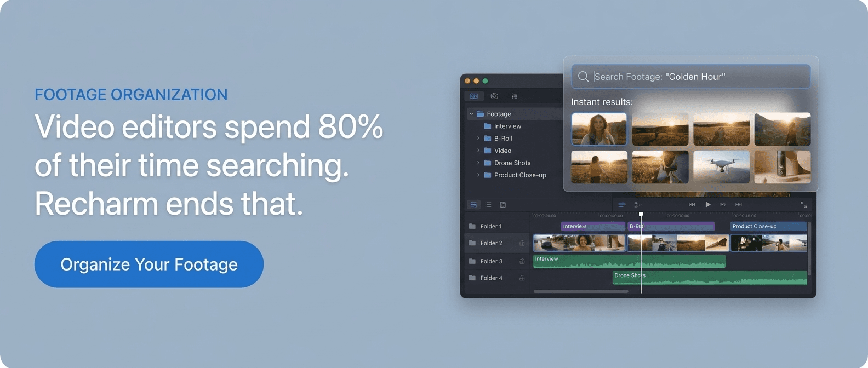This screenshot has width=868, height=368.
Task: Click the B-Roll folder icon
Action: [x=487, y=139]
